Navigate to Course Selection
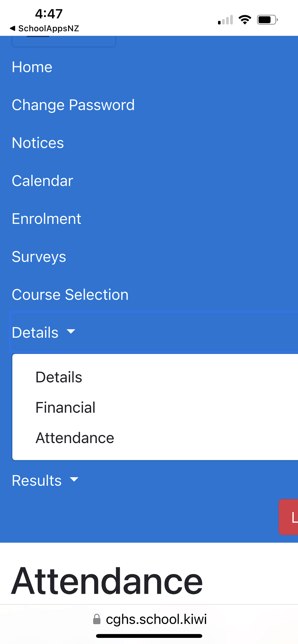 point(70,295)
